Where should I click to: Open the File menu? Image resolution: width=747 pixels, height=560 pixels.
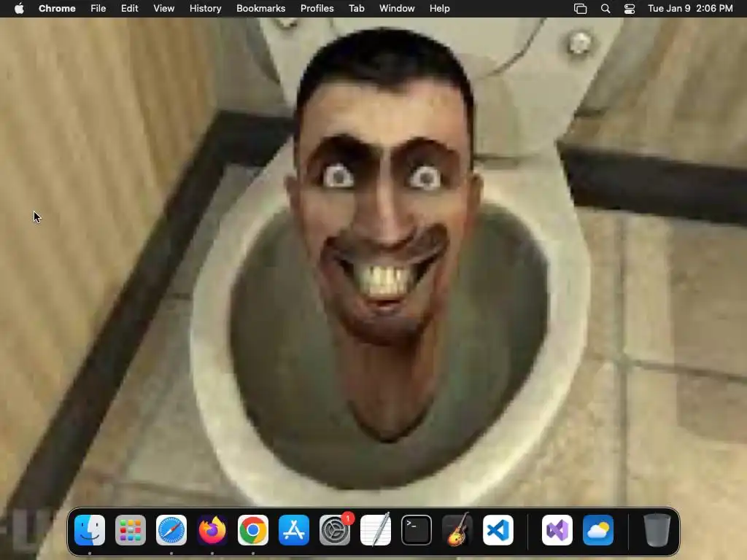(98, 9)
